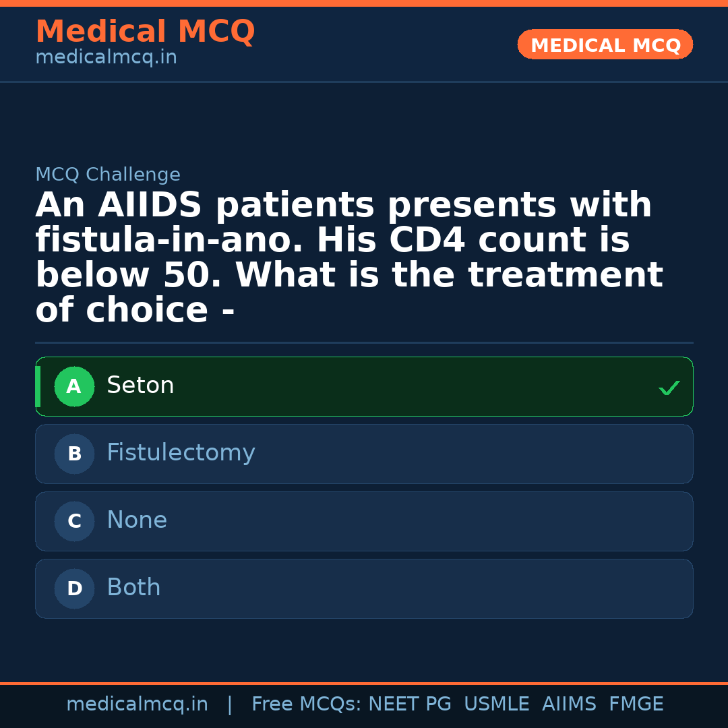
Task: Click the USMLE footer label
Action: (x=496, y=704)
